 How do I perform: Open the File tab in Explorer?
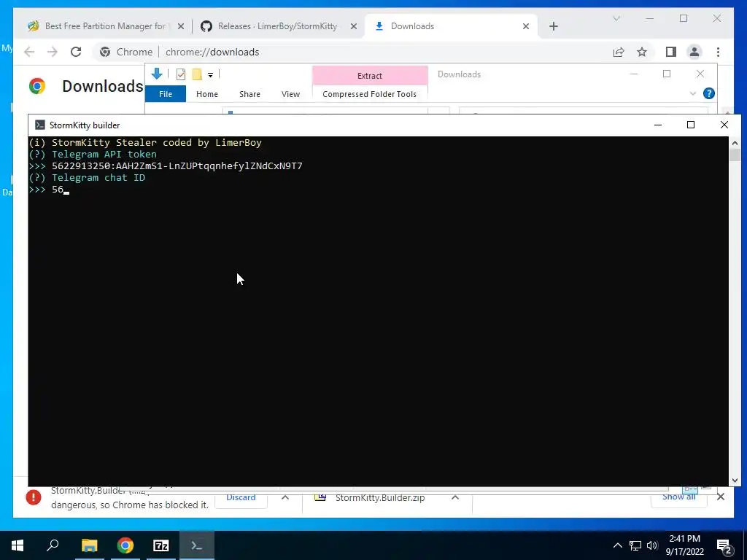coord(166,94)
